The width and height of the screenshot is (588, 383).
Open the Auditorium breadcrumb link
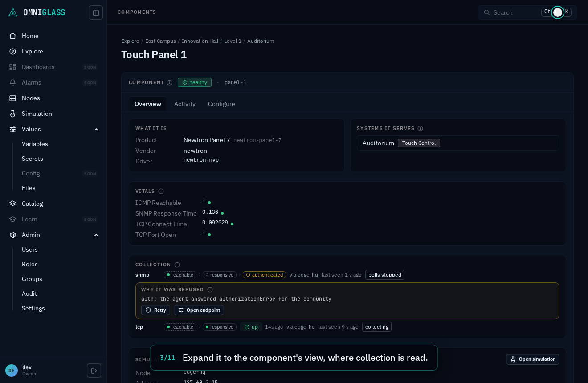pos(261,41)
